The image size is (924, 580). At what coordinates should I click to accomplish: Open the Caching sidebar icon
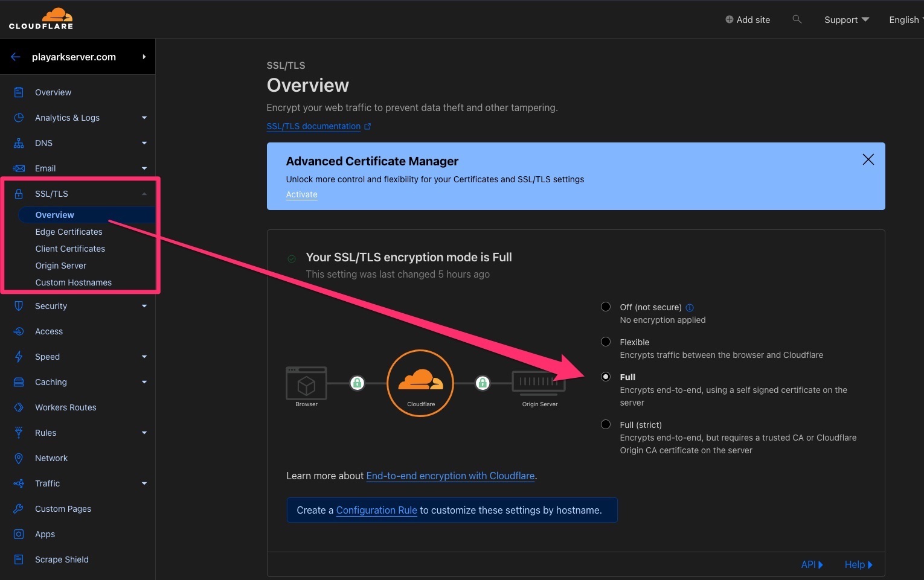[19, 382]
